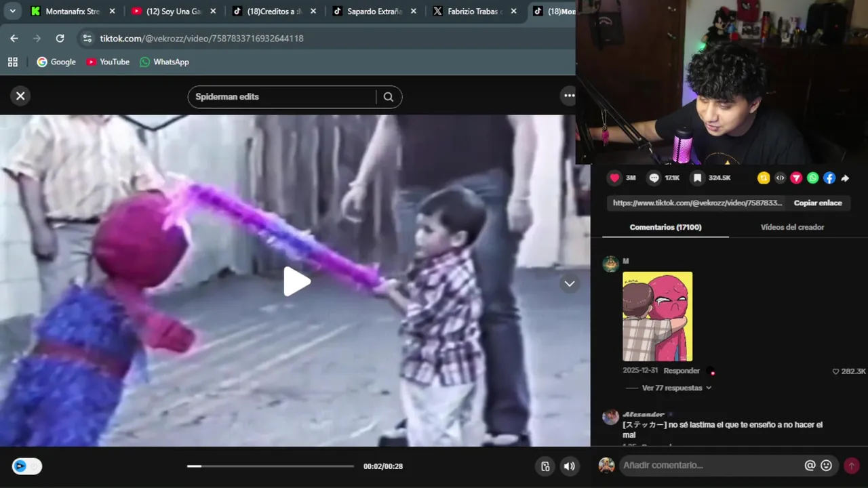Click Copiar enlace button
The height and width of the screenshot is (488, 868).
818,203
